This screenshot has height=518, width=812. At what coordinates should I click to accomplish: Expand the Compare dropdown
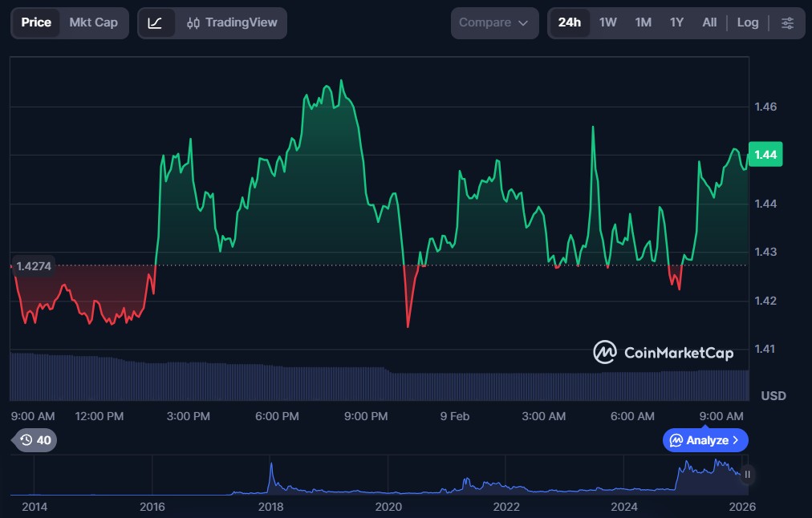pyautogui.click(x=493, y=23)
